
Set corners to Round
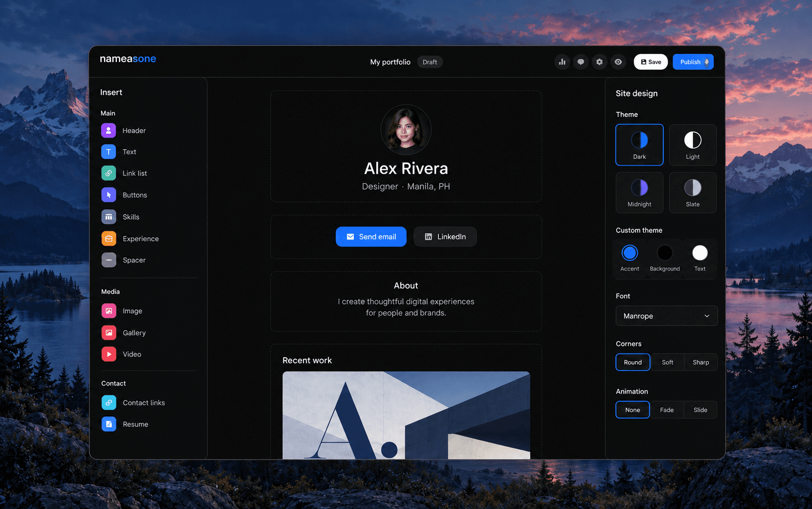[x=633, y=362]
